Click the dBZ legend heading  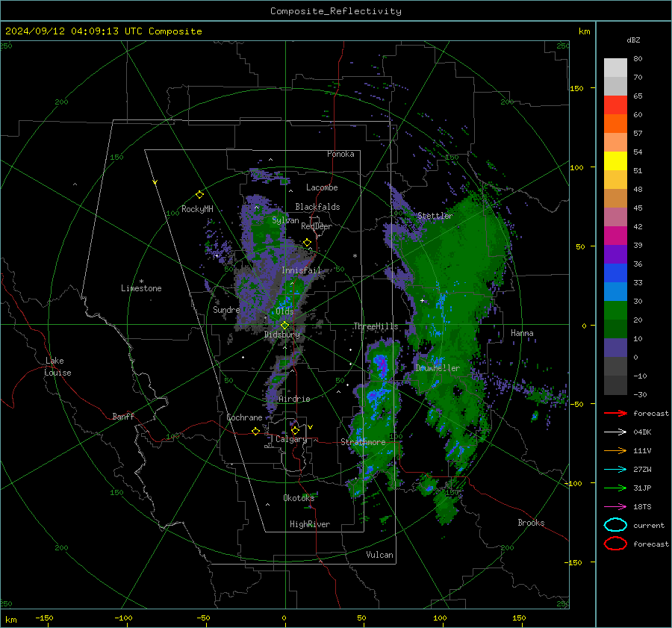click(x=633, y=40)
